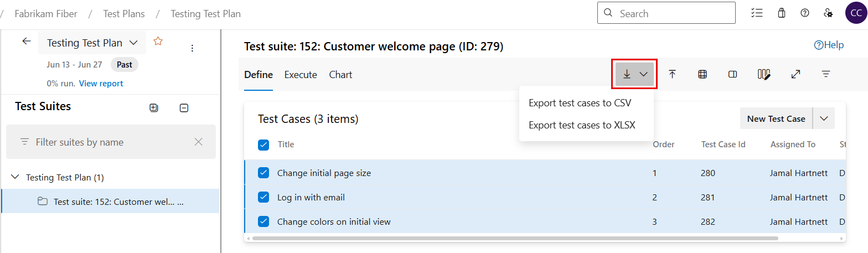Image resolution: width=868 pixels, height=253 pixels.
Task: Click the Filter suites by name field
Action: pyautogui.click(x=111, y=142)
